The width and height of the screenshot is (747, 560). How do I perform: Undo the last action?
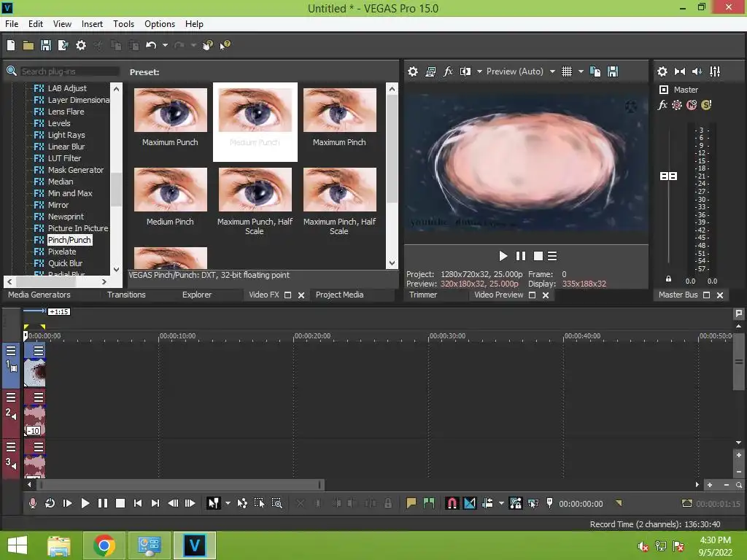click(151, 45)
